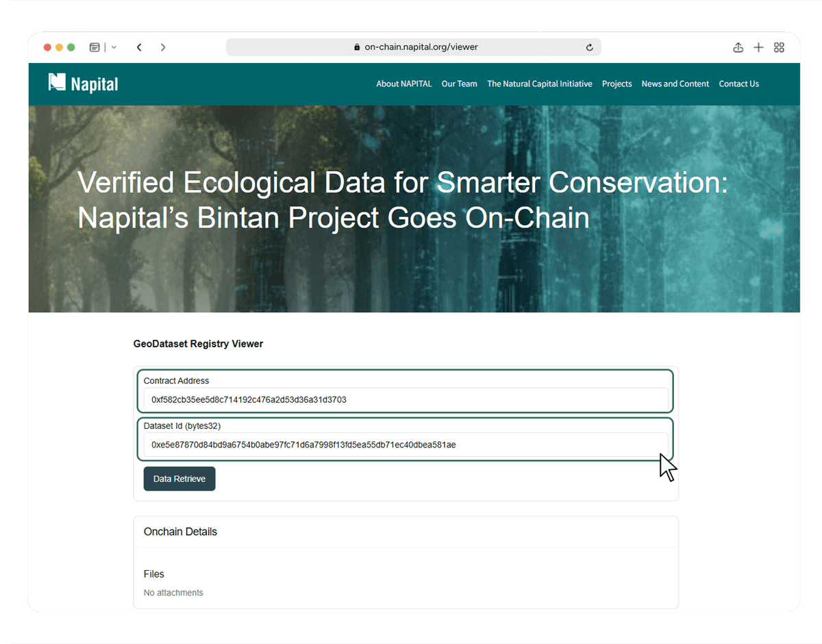This screenshot has width=822, height=644.
Task: Open News and Content section
Action: point(675,84)
